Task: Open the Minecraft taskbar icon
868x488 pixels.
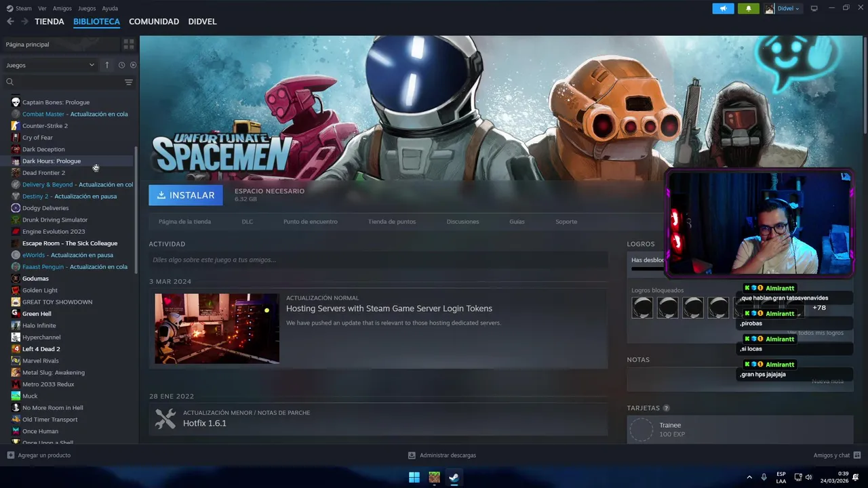Action: pyautogui.click(x=434, y=477)
